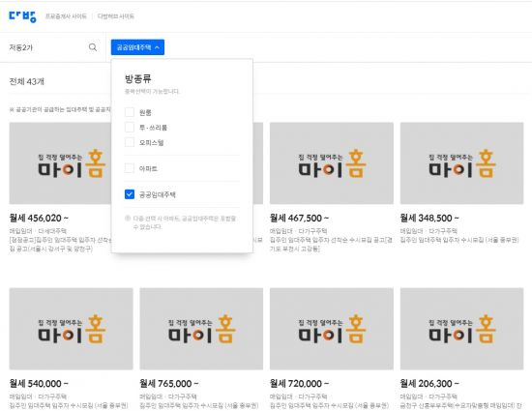
Task: Click the 월세 206,300 price text
Action: 429,384
